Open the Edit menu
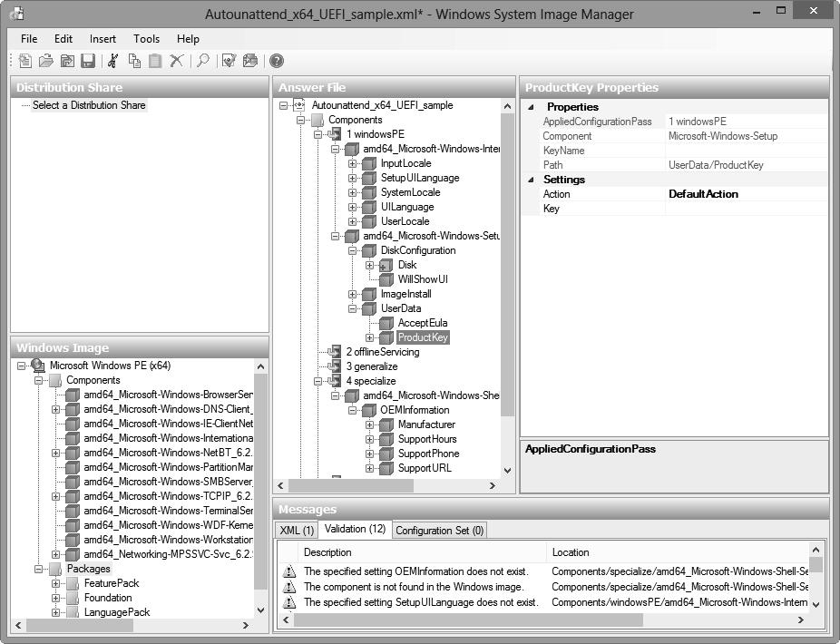Screen dimensions: 840x644 (x=63, y=39)
